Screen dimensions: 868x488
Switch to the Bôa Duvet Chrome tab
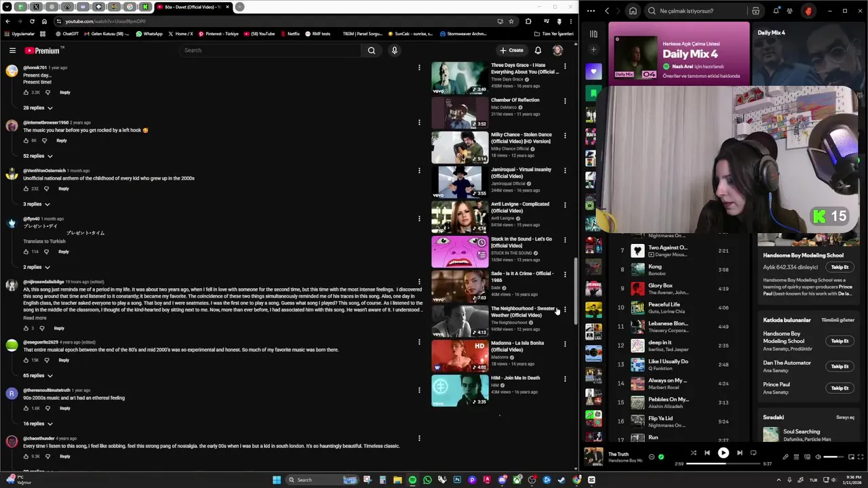[193, 7]
